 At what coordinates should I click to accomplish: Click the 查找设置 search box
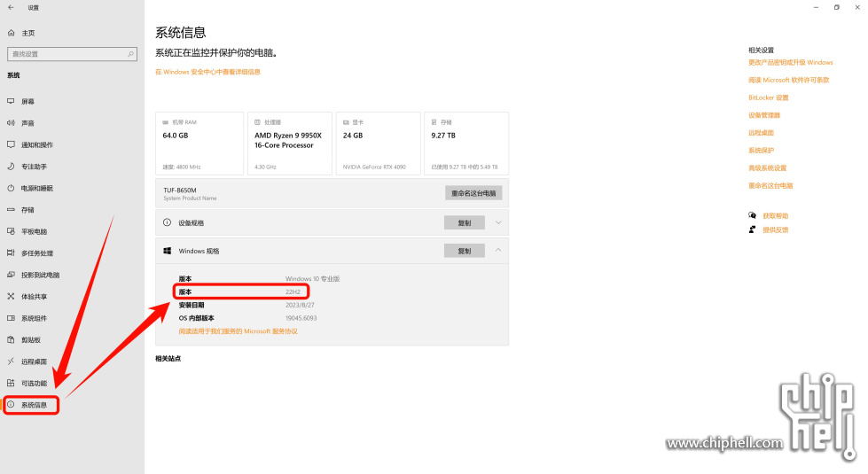pos(72,54)
